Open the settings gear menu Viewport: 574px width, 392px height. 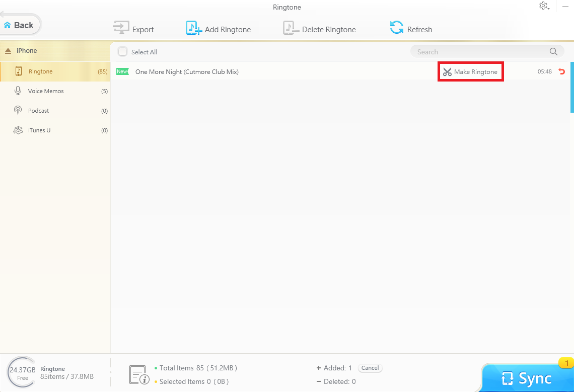point(544,6)
